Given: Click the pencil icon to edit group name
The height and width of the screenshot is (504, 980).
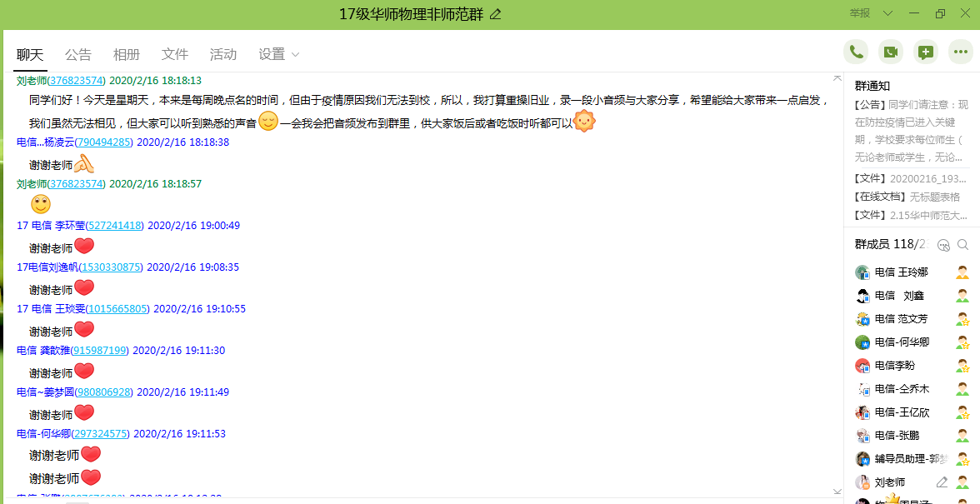Looking at the screenshot, I should coord(496,14).
